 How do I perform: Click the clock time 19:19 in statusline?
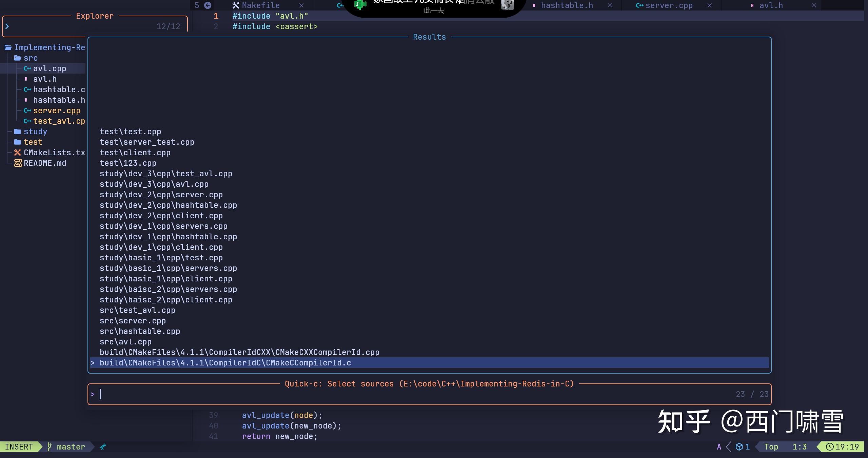click(843, 447)
